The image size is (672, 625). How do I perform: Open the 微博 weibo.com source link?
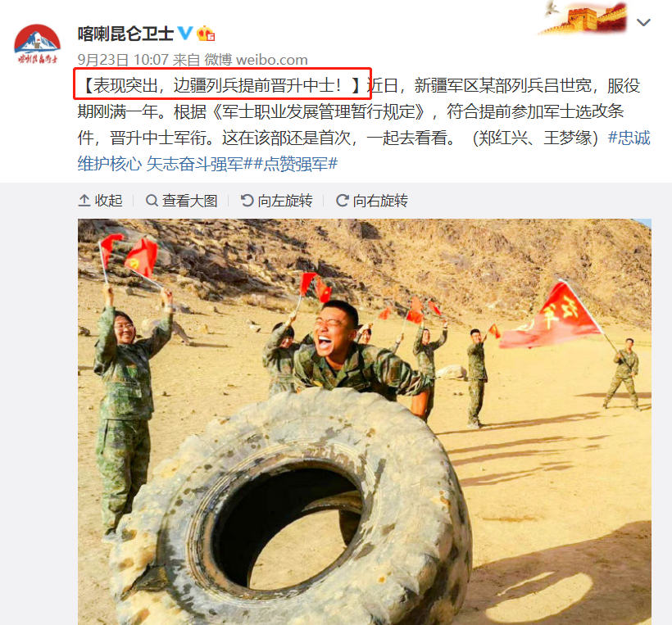coord(256,60)
